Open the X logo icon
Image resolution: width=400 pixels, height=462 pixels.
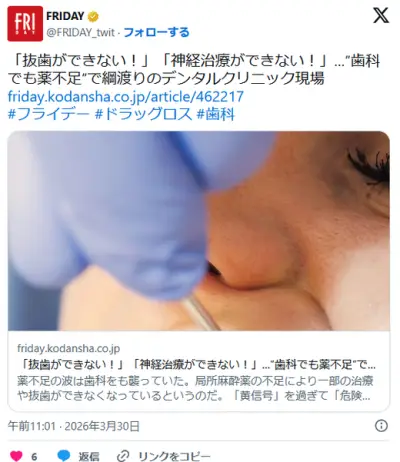[381, 16]
